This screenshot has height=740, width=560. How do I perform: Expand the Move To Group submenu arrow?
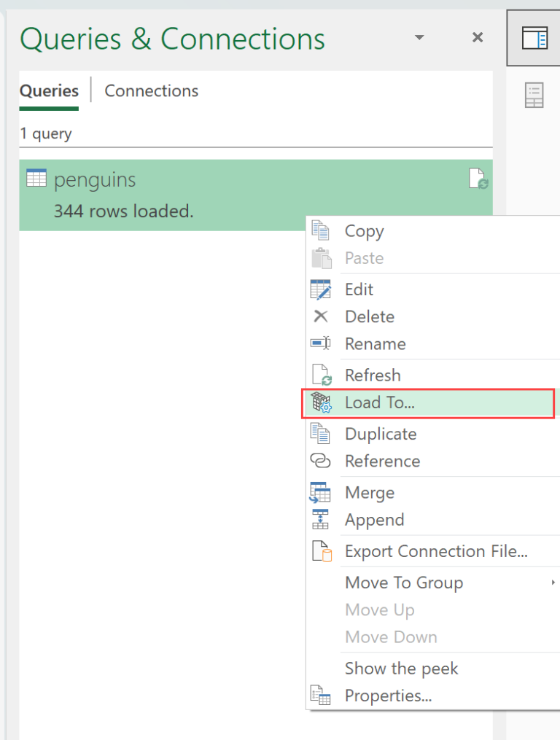click(x=553, y=583)
